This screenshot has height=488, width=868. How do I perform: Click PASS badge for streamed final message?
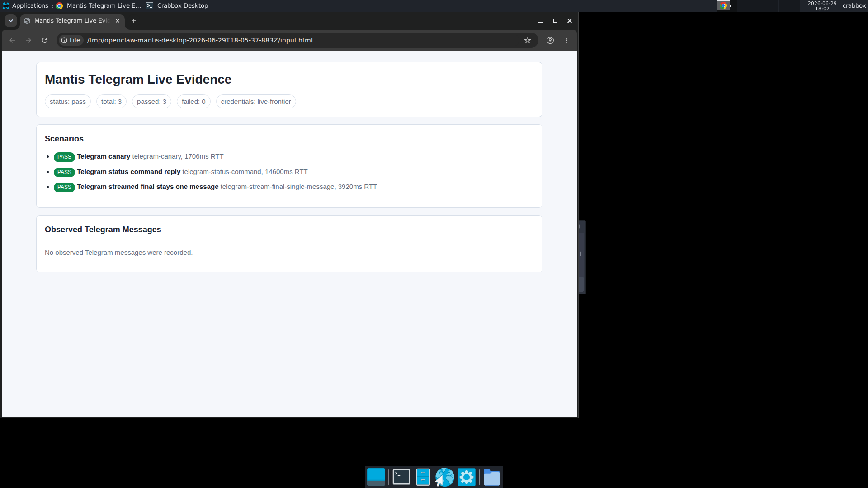64,187
